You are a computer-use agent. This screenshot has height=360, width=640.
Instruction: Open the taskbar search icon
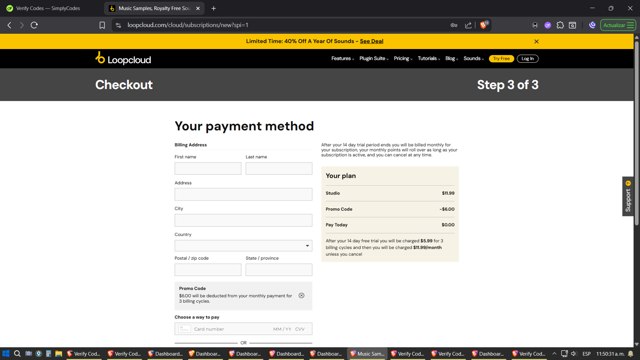pyautogui.click(x=17, y=353)
